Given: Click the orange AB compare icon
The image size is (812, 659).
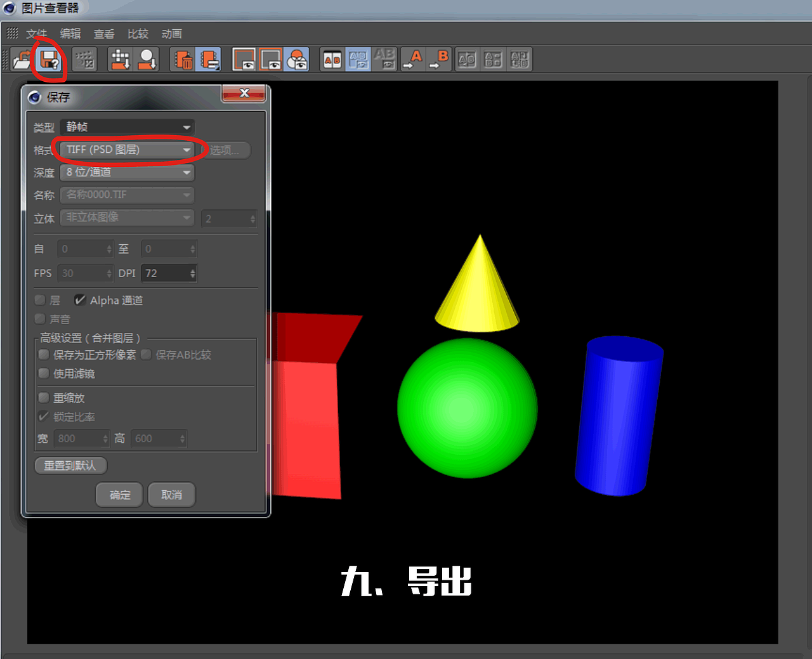Looking at the screenshot, I should pyautogui.click(x=332, y=60).
